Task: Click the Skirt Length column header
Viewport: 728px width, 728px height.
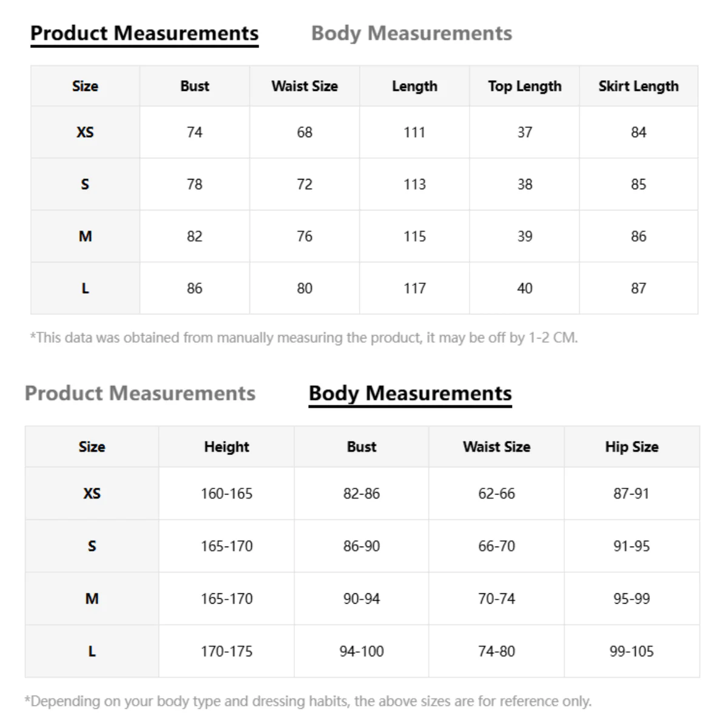Action: [638, 86]
